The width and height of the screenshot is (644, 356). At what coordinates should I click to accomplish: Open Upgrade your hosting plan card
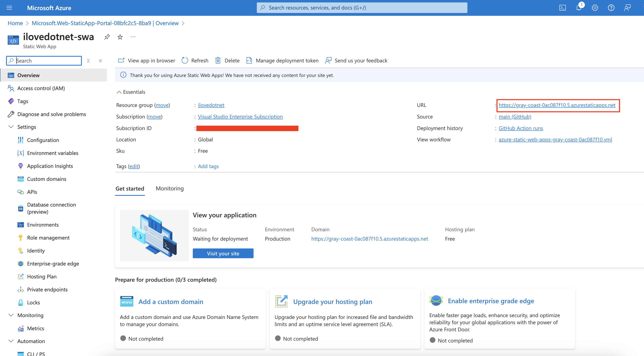pyautogui.click(x=333, y=302)
